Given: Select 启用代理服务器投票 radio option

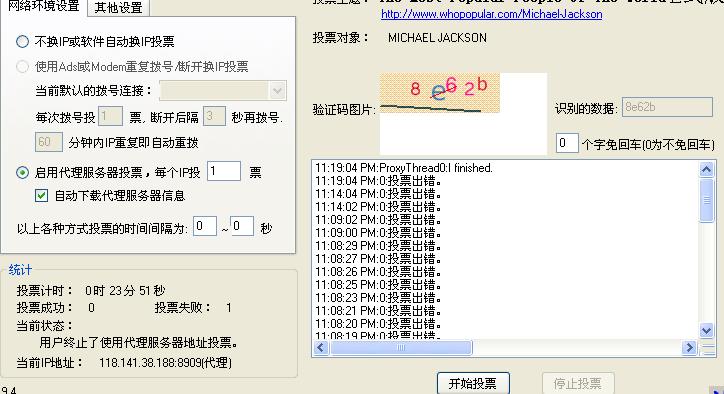Looking at the screenshot, I should point(22,173).
